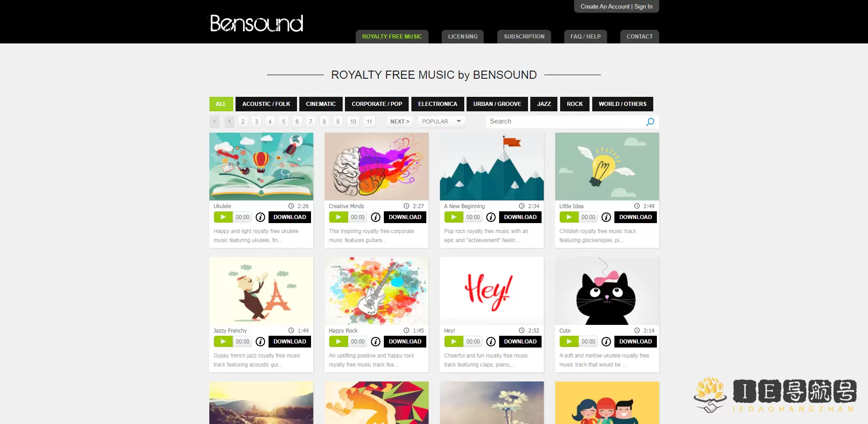Open the POPULAR sort dropdown

[441, 122]
